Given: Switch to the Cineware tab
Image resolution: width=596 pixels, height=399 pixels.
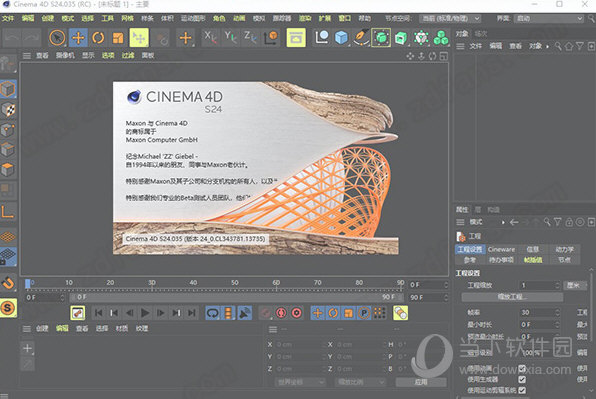Looking at the screenshot, I should [x=501, y=249].
